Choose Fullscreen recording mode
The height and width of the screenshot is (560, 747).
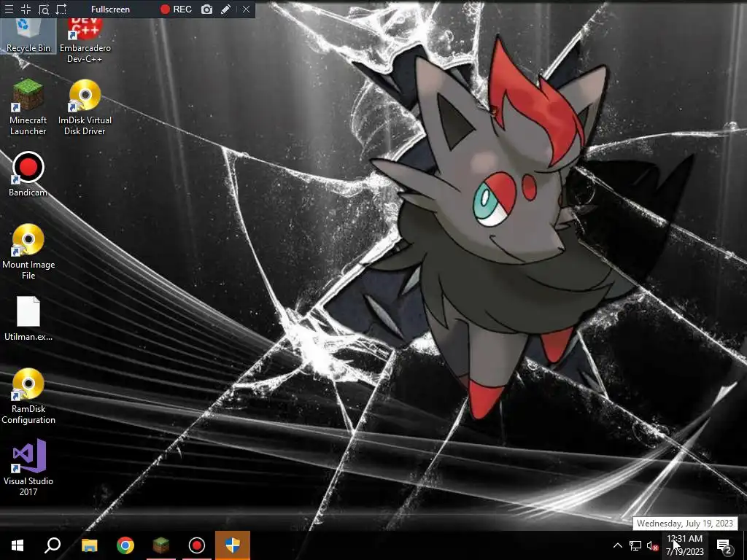(x=110, y=9)
